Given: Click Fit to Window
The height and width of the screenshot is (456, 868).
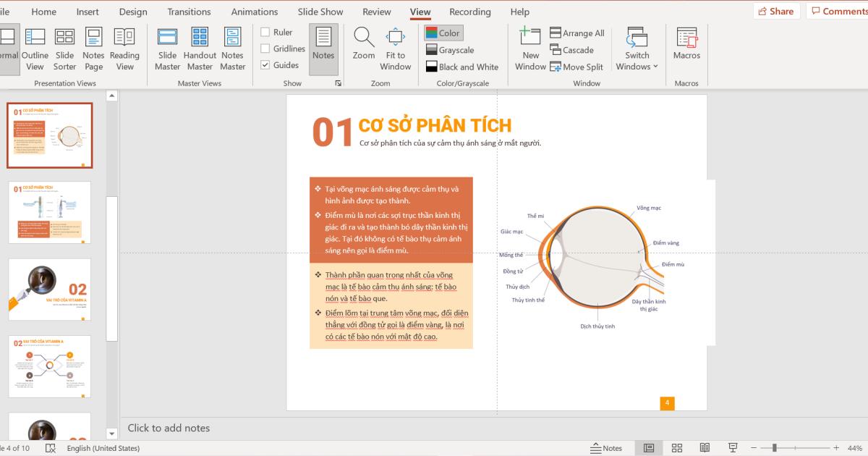Looking at the screenshot, I should (396, 49).
